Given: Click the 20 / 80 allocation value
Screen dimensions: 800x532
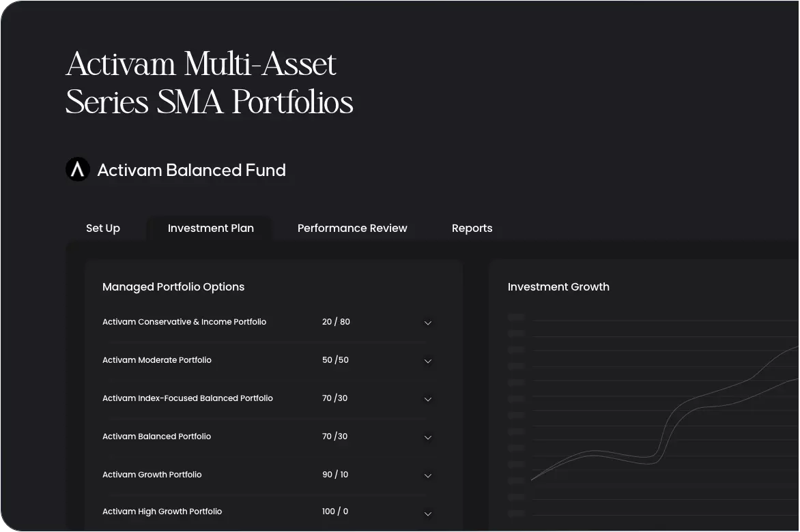Looking at the screenshot, I should tap(336, 321).
